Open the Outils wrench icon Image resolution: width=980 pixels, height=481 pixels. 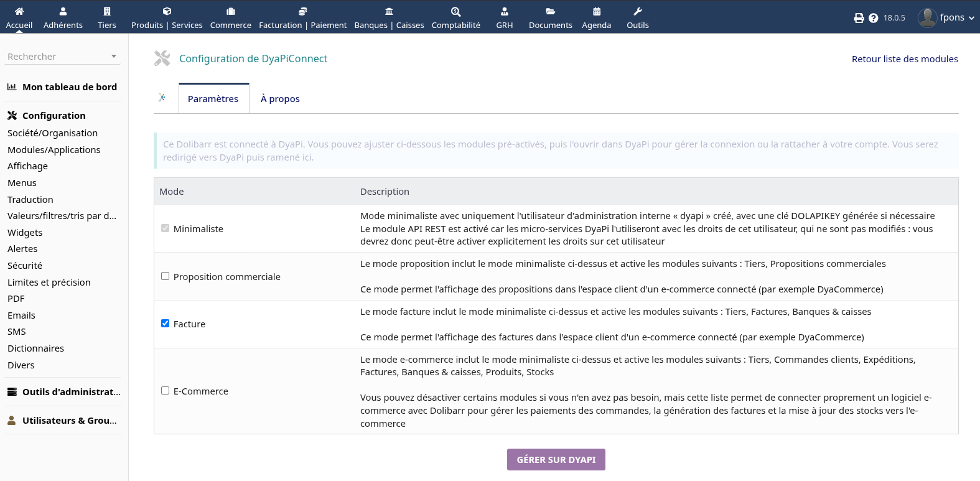[x=638, y=11]
